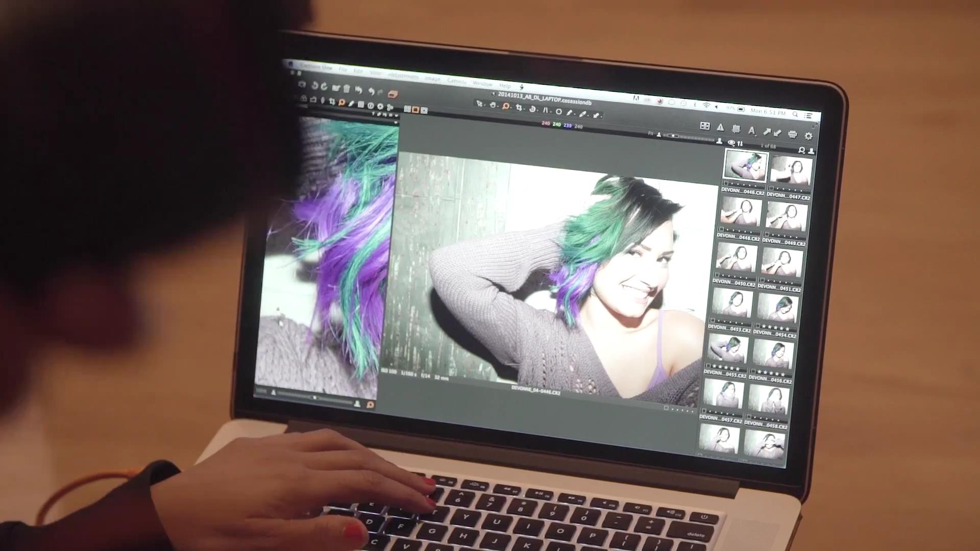Open the Local Adjustments brush tool tab
This screenshot has width=980, height=551.
coord(351,104)
